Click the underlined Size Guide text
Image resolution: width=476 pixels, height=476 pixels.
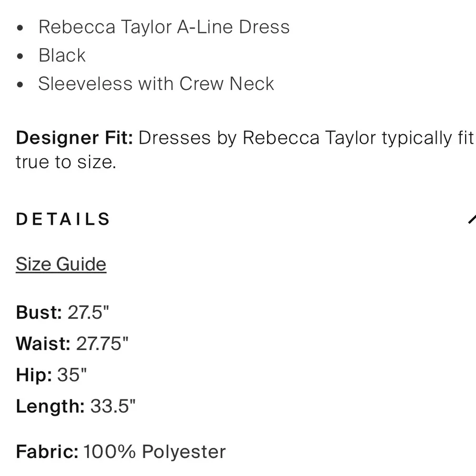(x=61, y=264)
